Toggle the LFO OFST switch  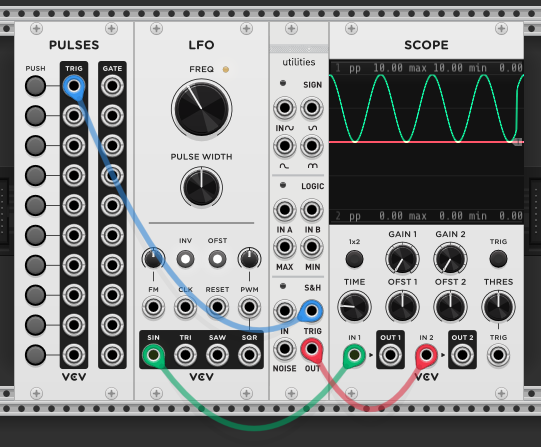click(217, 259)
